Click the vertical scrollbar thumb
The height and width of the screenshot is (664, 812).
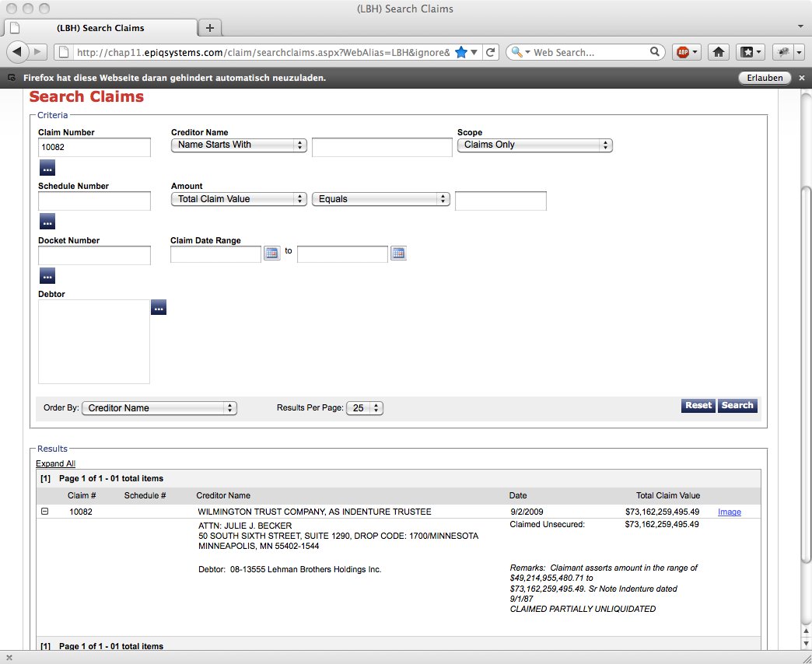point(806,374)
